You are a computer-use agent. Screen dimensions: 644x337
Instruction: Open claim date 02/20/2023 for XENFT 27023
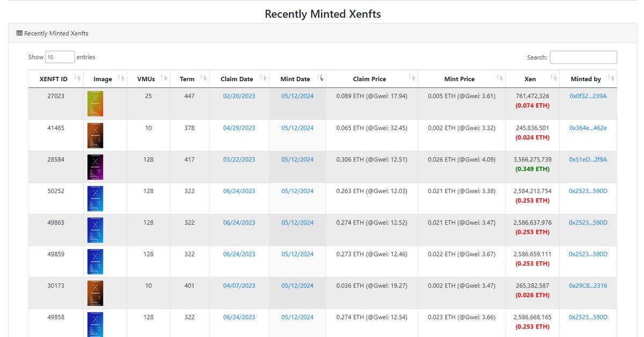[238, 96]
